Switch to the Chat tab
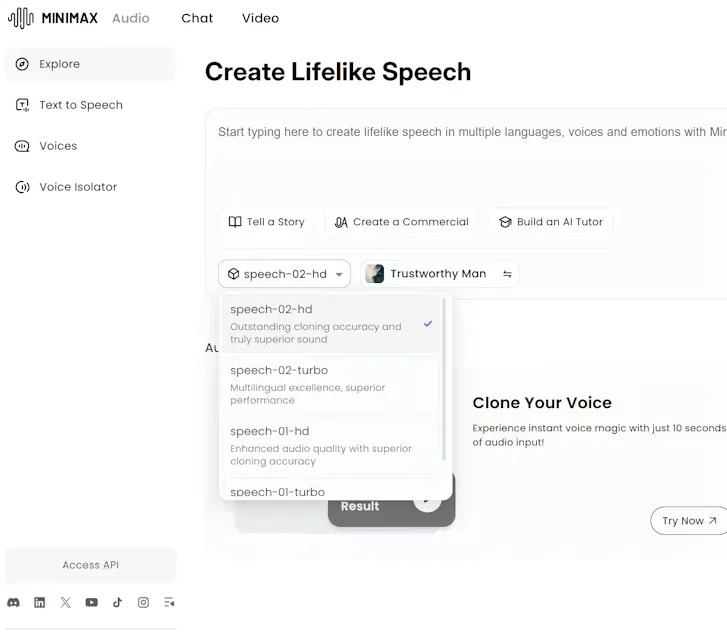This screenshot has height=640, width=727. coord(197,18)
